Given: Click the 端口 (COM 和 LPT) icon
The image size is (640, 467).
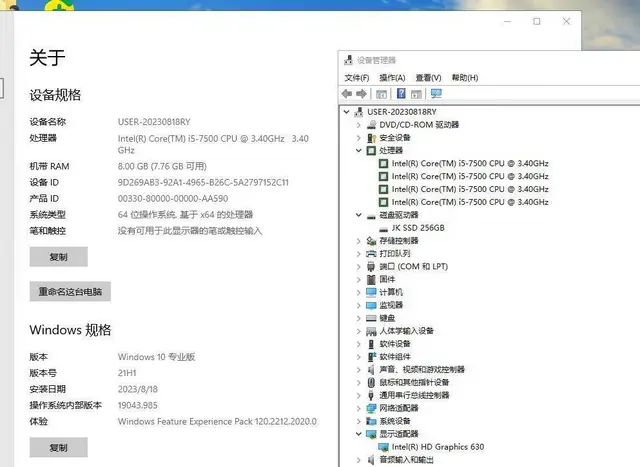Looking at the screenshot, I should [x=371, y=267].
